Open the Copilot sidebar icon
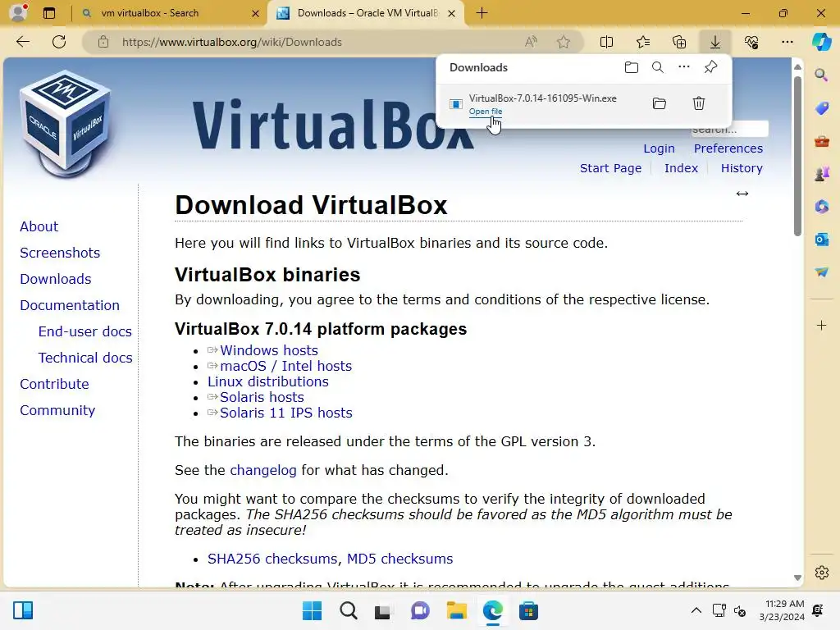Screen dimensions: 840x630 pos(821,42)
